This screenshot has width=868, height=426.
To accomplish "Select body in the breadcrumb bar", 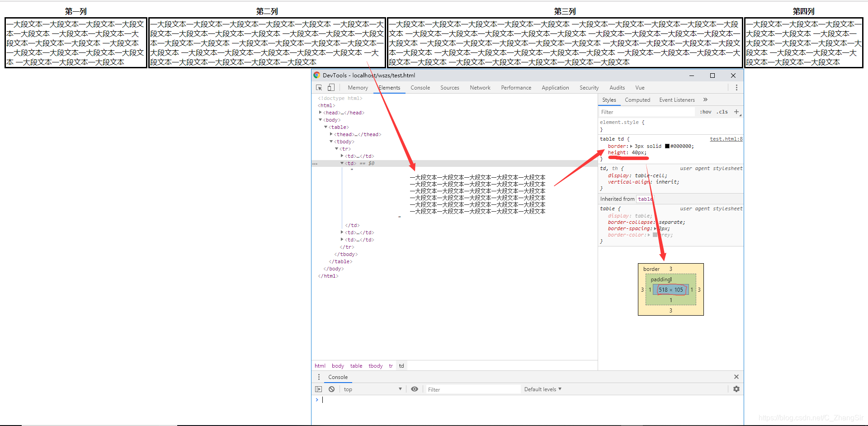I will [338, 366].
